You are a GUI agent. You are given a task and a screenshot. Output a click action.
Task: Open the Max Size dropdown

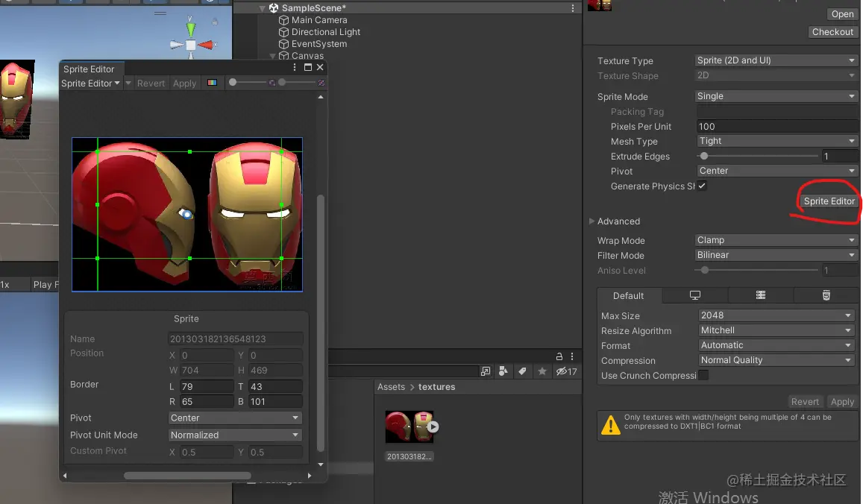coord(776,315)
